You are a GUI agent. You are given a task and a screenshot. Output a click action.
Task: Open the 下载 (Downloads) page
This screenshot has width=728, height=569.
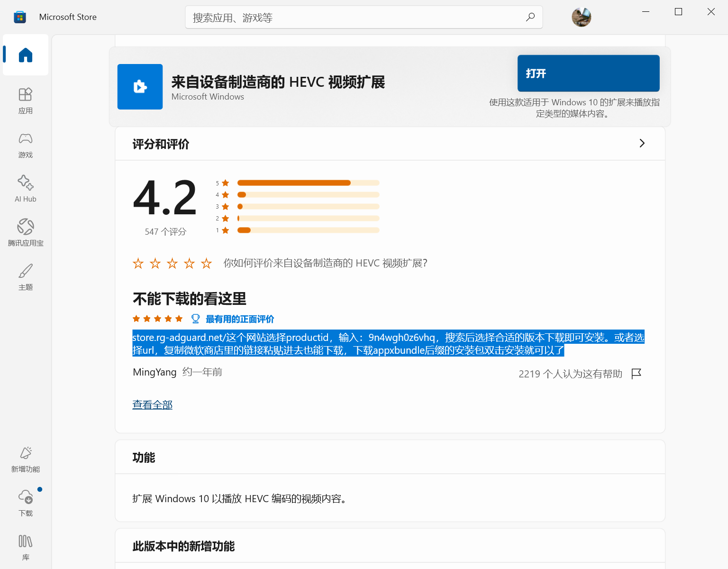point(26,503)
